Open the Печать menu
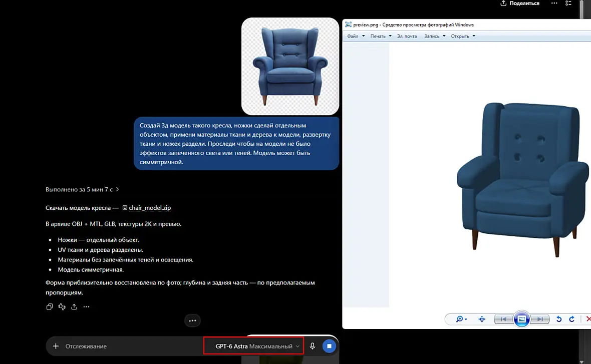The width and height of the screenshot is (591, 364). (381, 36)
